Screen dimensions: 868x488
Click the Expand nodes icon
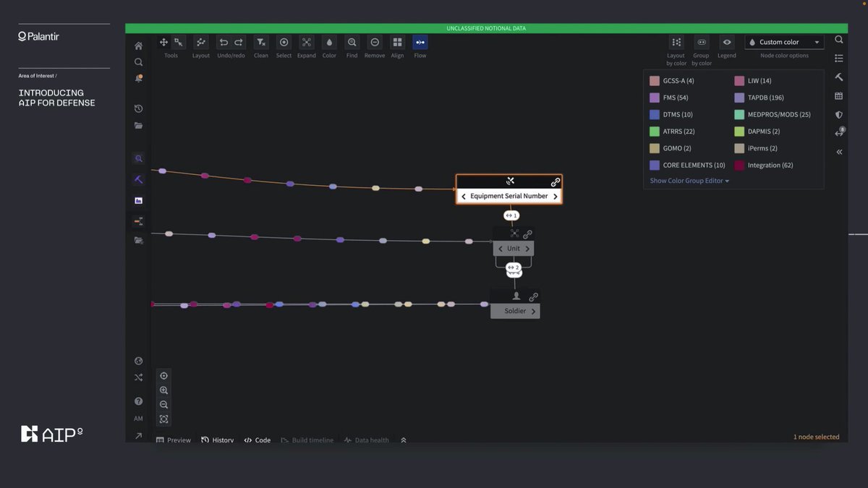(307, 42)
